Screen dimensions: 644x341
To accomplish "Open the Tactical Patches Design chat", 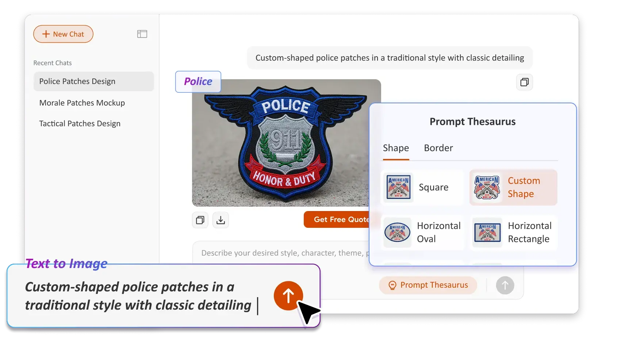I will pos(80,123).
